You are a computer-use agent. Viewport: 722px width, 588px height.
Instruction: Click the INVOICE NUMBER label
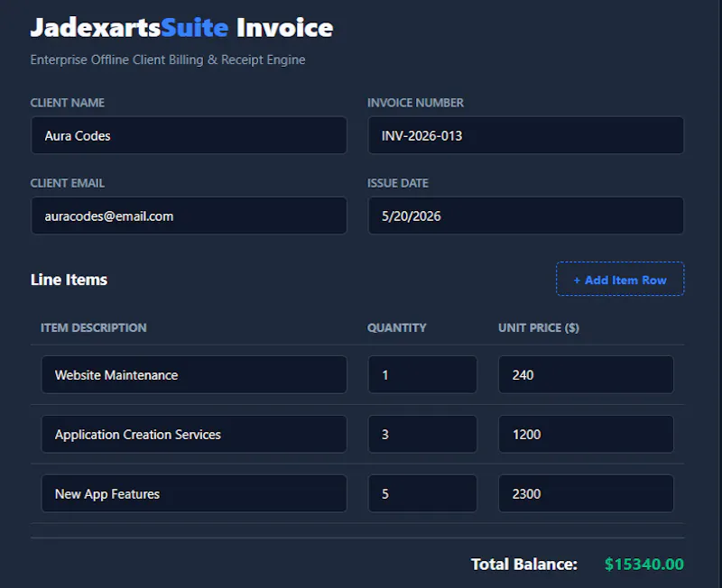pos(415,103)
